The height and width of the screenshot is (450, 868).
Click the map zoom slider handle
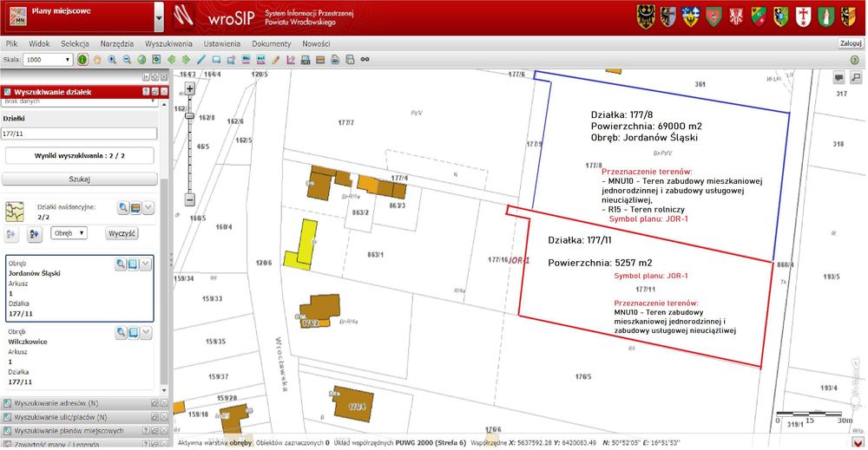[x=189, y=116]
